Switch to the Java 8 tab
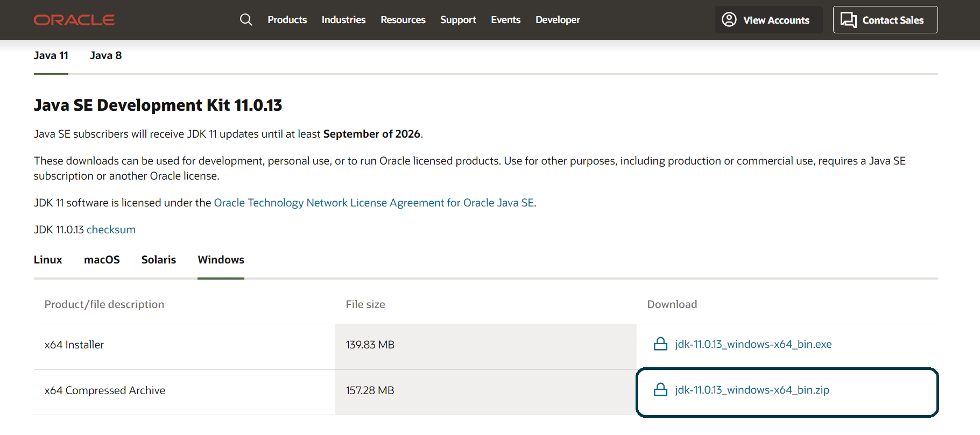 [106, 56]
